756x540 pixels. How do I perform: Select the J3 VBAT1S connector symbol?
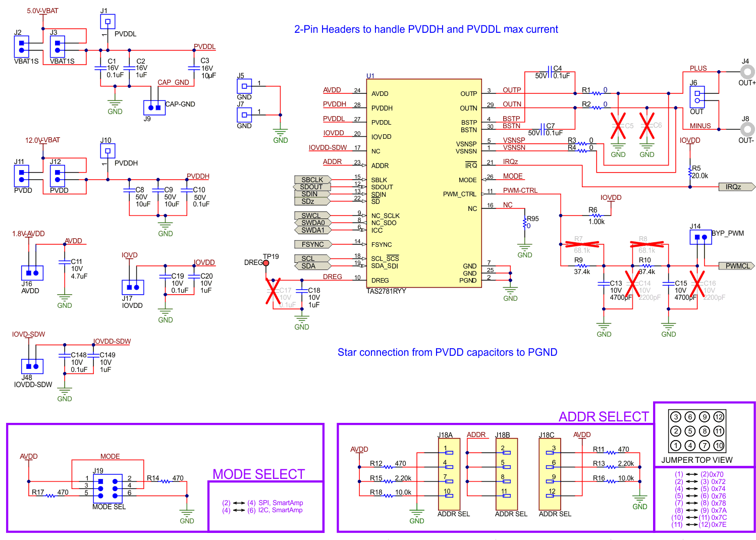pyautogui.click(x=57, y=46)
